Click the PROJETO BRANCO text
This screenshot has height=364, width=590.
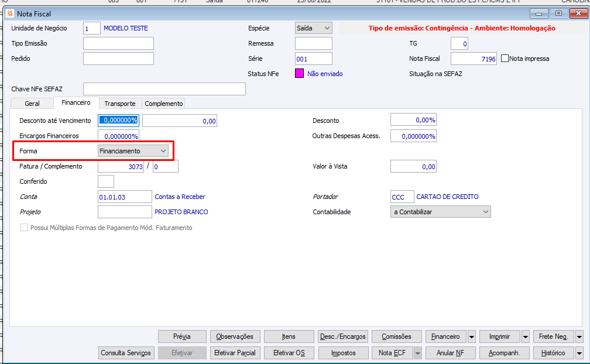pos(181,212)
